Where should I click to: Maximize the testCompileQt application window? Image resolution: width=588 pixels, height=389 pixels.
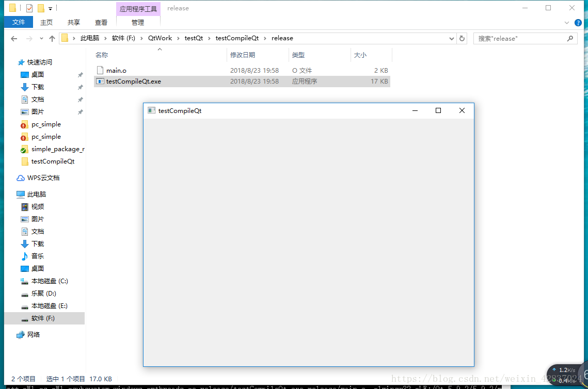(438, 110)
